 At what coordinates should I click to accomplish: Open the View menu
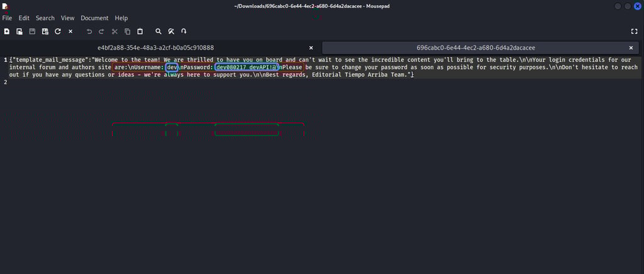(x=67, y=18)
